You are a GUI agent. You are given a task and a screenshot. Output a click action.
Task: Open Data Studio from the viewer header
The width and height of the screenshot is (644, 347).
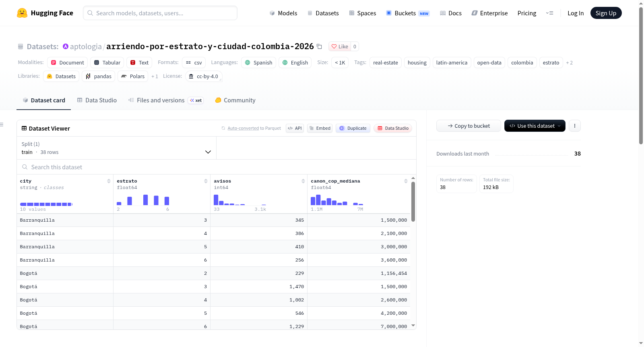click(x=393, y=128)
